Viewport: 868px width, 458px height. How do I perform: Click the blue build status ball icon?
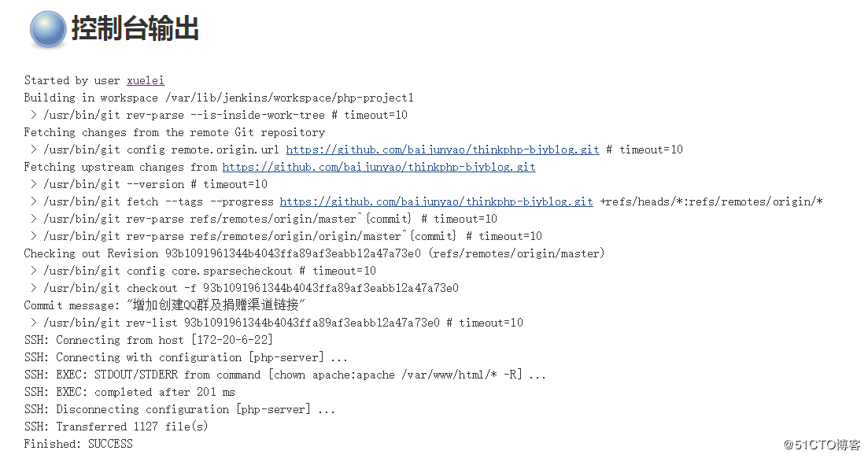[x=48, y=29]
